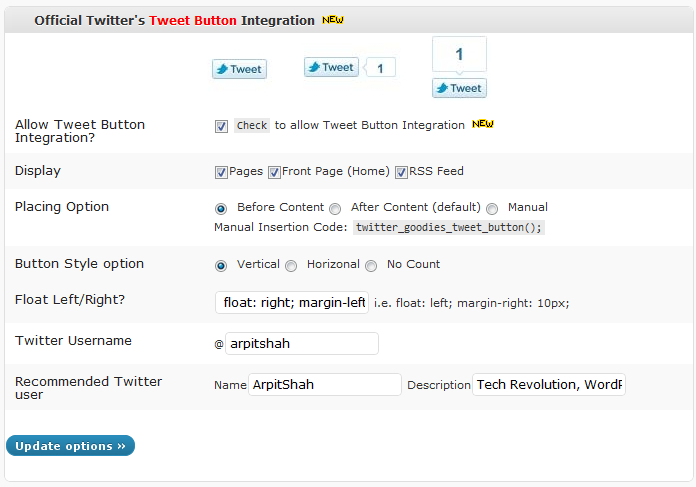This screenshot has width=696, height=487.
Task: Click the large count box above the vertical Tweet button
Action: (x=459, y=54)
